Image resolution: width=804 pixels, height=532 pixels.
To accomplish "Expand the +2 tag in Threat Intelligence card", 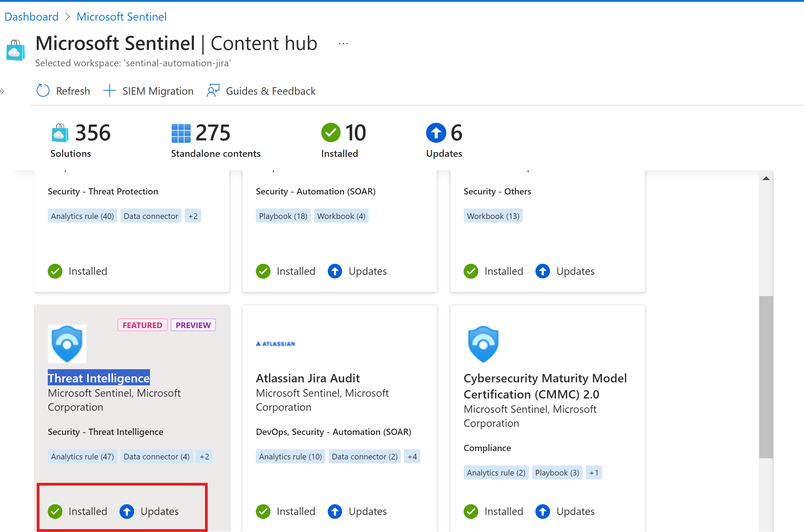I will pyautogui.click(x=204, y=456).
